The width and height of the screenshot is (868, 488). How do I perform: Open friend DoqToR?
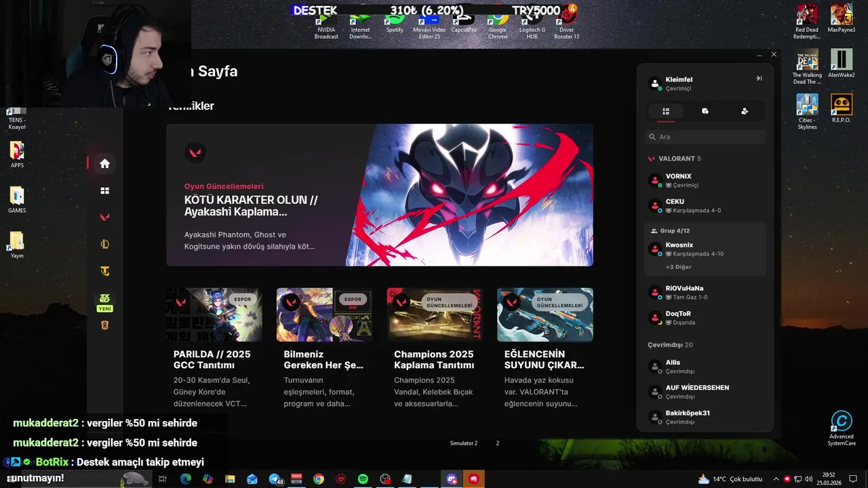click(705, 318)
